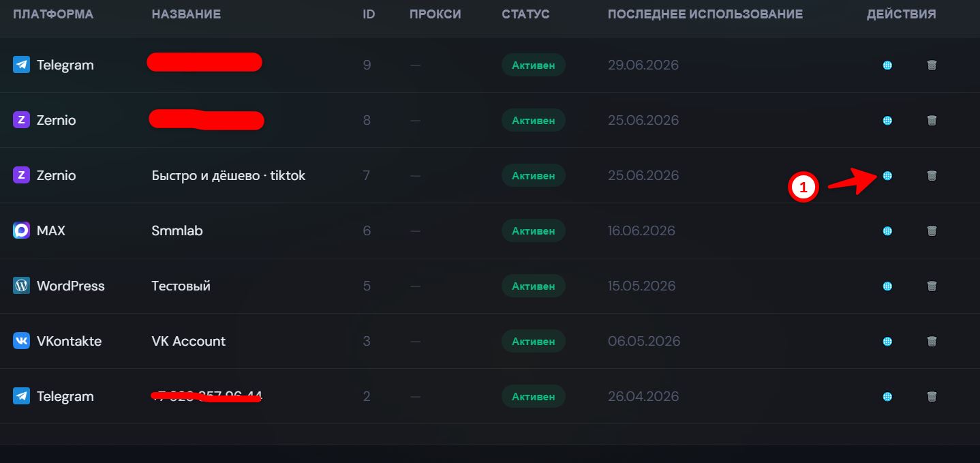Image resolution: width=980 pixels, height=463 pixels.
Task: Click globe icon for Telegram ID 9
Action: (x=887, y=65)
